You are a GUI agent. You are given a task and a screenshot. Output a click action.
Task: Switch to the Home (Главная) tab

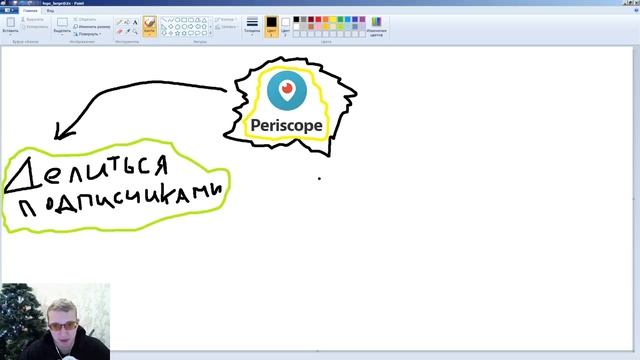pyautogui.click(x=30, y=11)
